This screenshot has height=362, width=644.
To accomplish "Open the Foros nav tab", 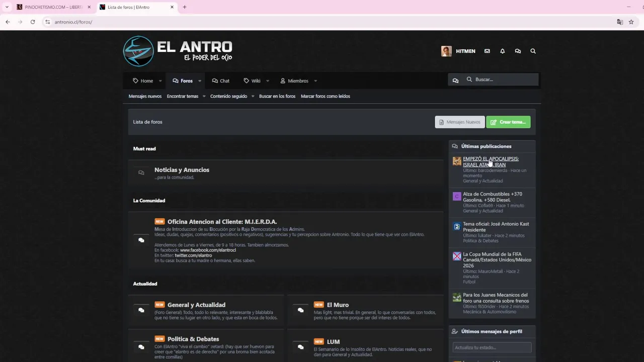I will tap(183, 81).
